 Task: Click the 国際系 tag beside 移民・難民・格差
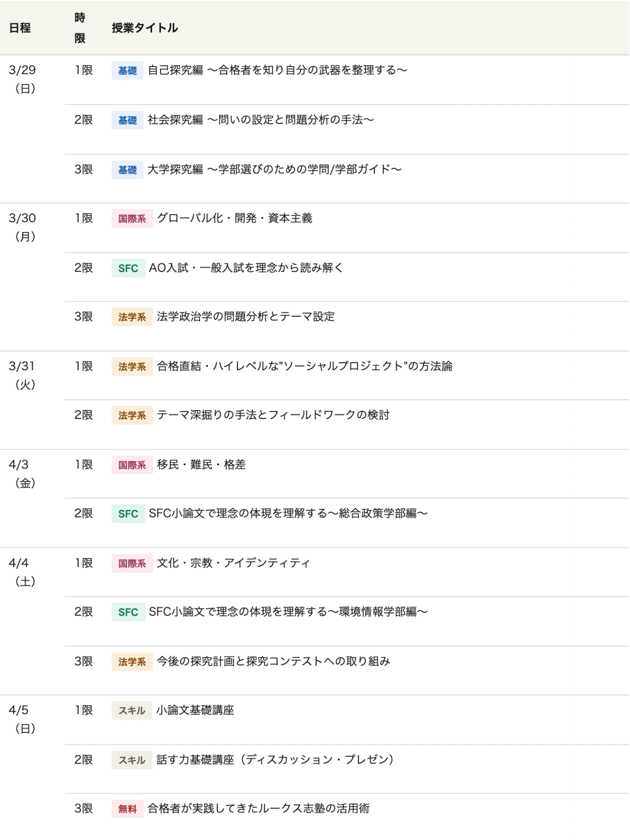[132, 465]
